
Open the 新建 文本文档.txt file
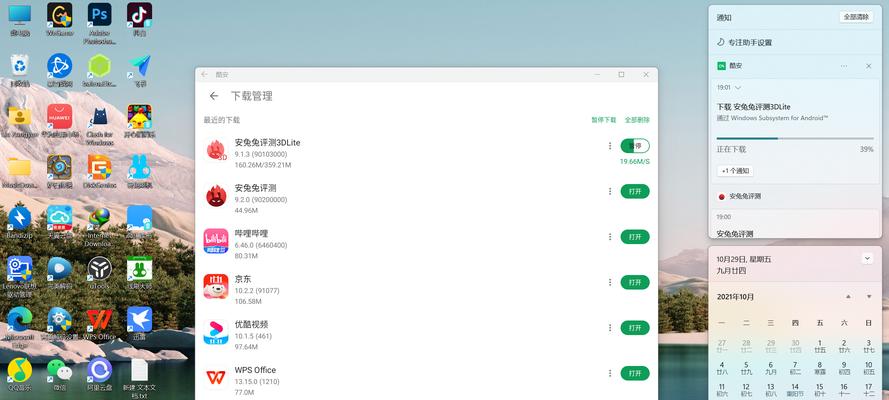pyautogui.click(x=139, y=370)
